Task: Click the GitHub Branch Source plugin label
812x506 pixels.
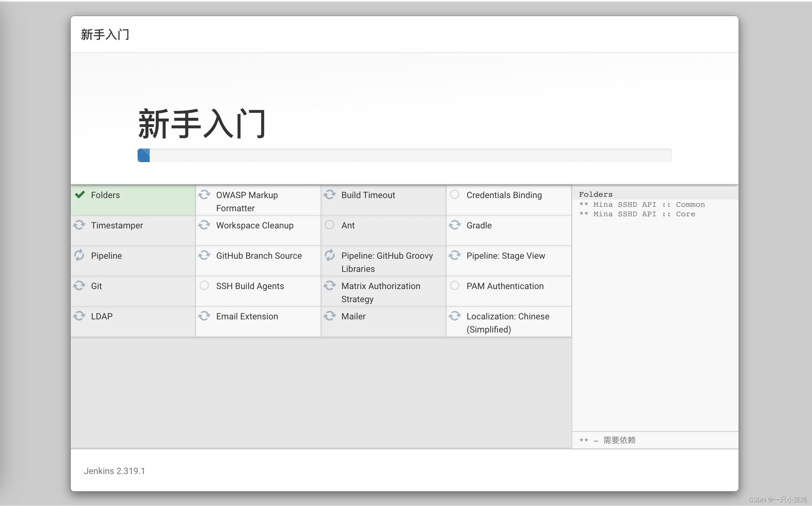Action: (x=259, y=256)
